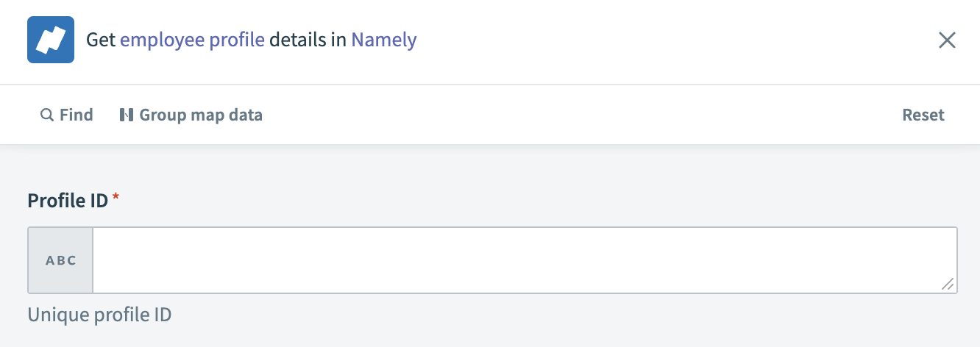Reset the form fields
This screenshot has height=347, width=980.
[x=923, y=115]
